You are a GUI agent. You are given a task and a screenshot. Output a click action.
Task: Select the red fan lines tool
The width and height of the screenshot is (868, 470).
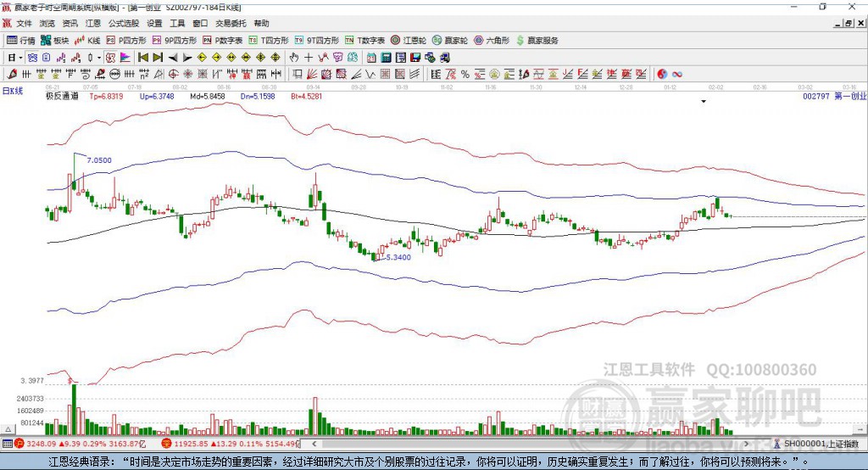point(312,75)
